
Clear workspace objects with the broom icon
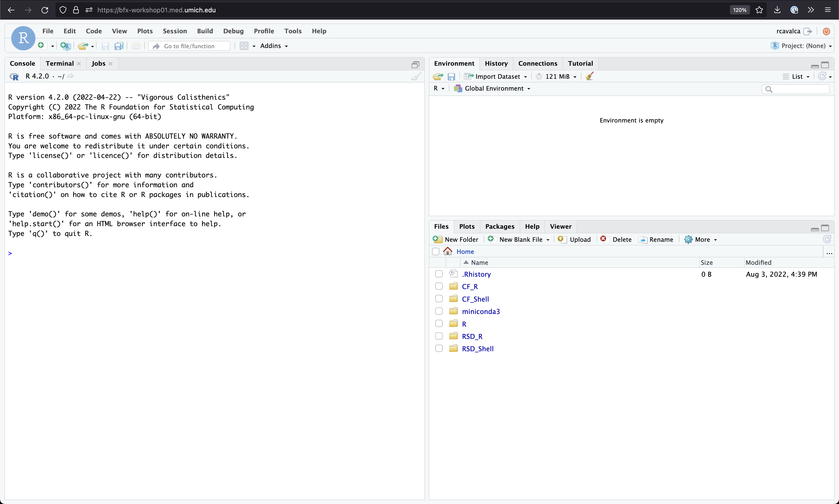pyautogui.click(x=590, y=76)
